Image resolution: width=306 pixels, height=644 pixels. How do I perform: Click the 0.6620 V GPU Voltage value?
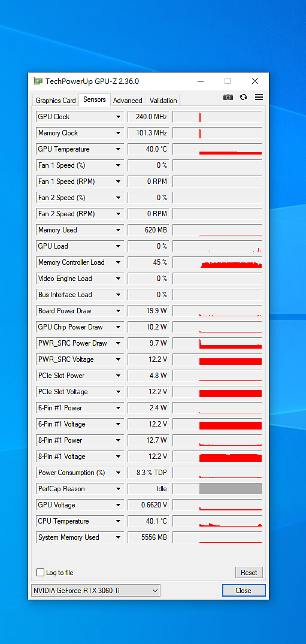click(x=149, y=505)
